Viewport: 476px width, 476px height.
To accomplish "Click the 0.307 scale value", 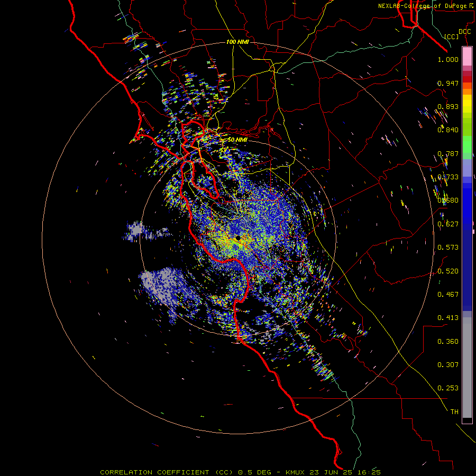I will [x=448, y=365].
